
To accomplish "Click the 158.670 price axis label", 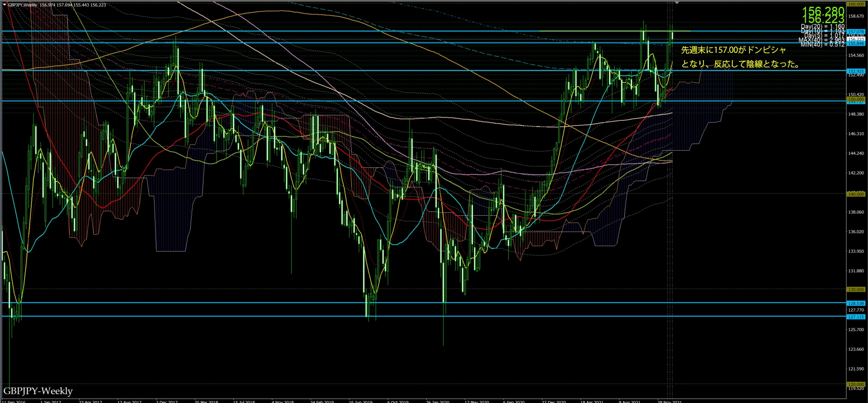I will 856,16.
